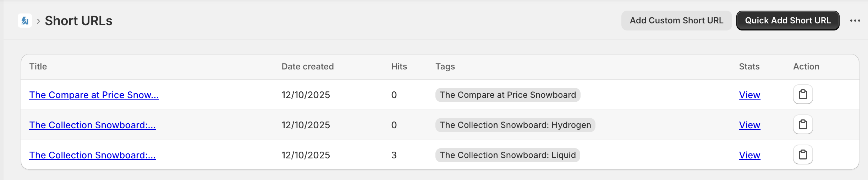Screen dimensions: 868x180
Task: Open the Hydrogen row's Collection Snowboard title link
Action: pyautogui.click(x=92, y=125)
